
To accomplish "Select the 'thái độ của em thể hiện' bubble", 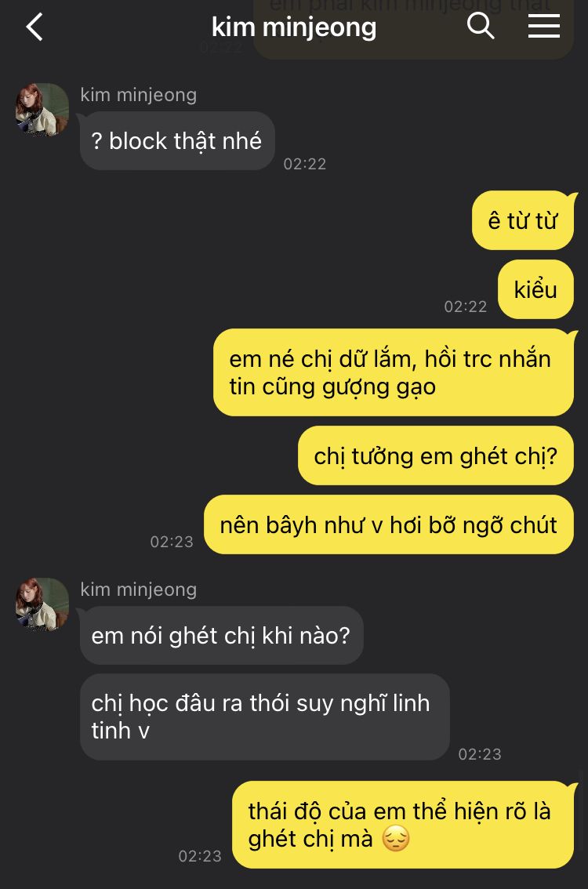I will point(403,825).
